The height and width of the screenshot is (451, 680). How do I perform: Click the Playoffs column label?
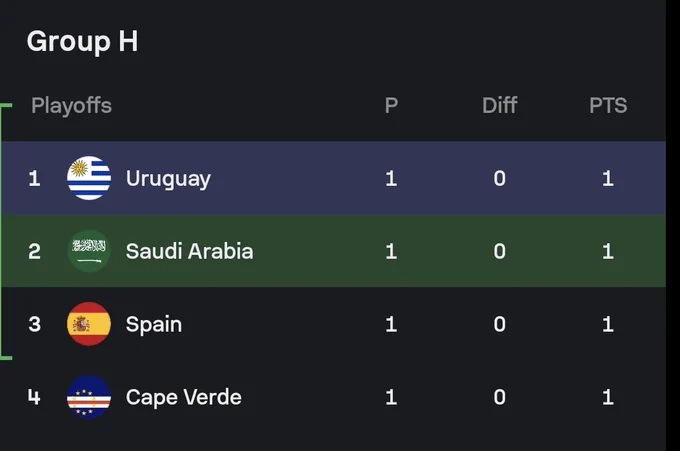pyautogui.click(x=72, y=106)
